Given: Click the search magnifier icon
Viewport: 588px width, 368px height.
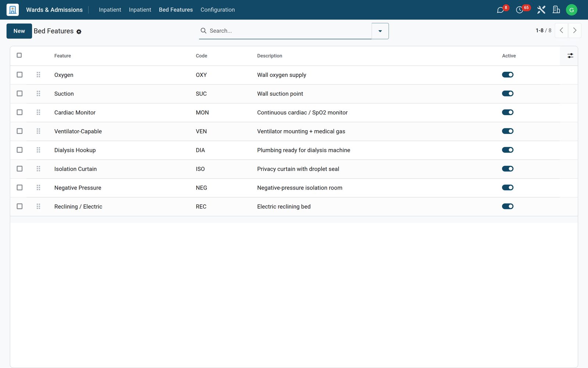Looking at the screenshot, I should (203, 31).
